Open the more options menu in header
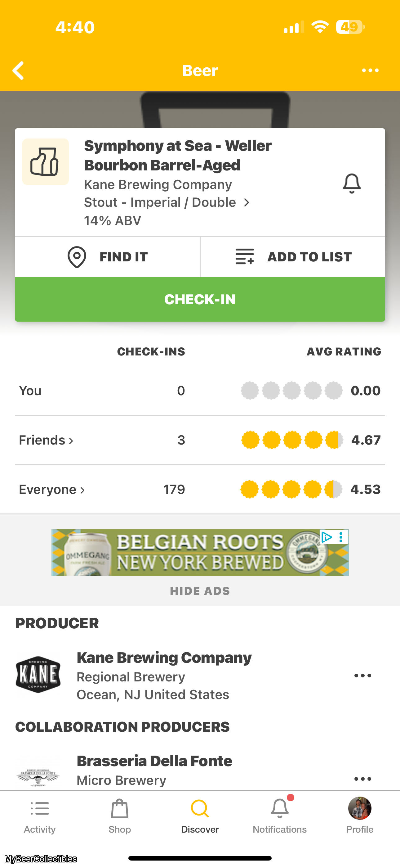 [x=370, y=70]
